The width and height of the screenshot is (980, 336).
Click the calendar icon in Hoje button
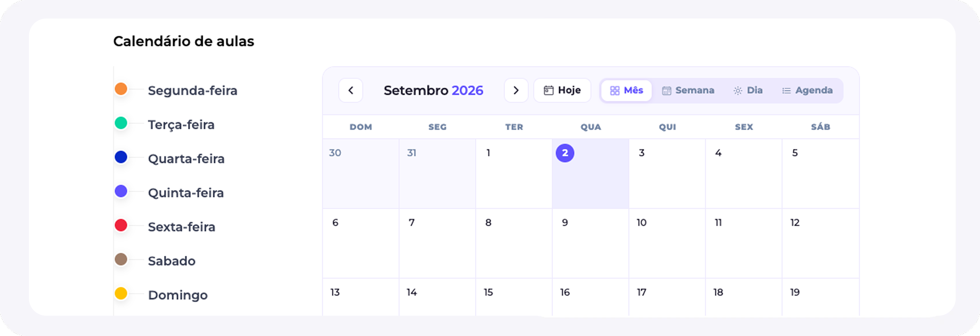[548, 90]
